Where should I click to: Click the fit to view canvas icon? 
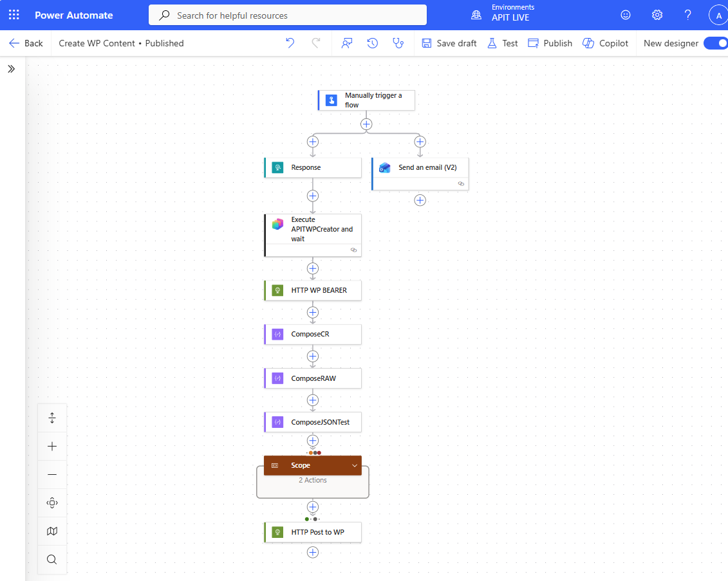(x=52, y=503)
